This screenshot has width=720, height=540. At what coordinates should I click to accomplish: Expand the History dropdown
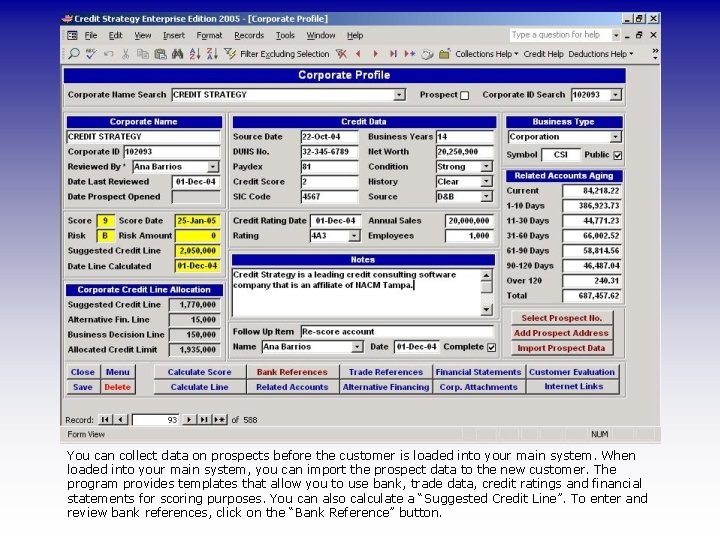(x=486, y=182)
